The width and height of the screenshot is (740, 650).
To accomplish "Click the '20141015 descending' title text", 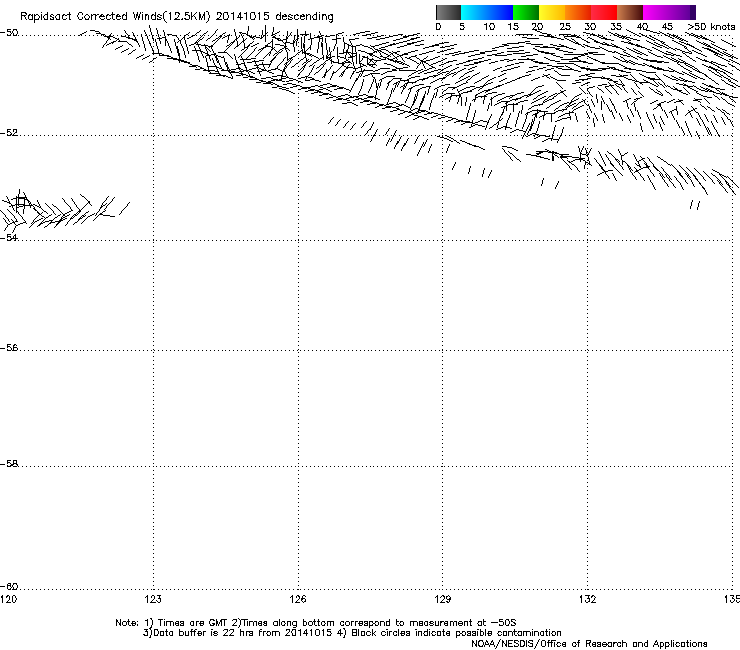I will coord(275,17).
